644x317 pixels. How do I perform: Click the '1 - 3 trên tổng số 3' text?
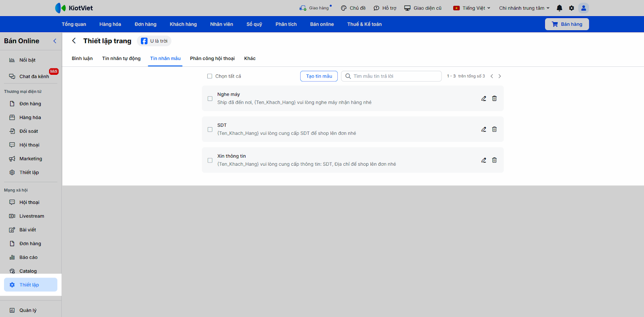pyautogui.click(x=466, y=76)
